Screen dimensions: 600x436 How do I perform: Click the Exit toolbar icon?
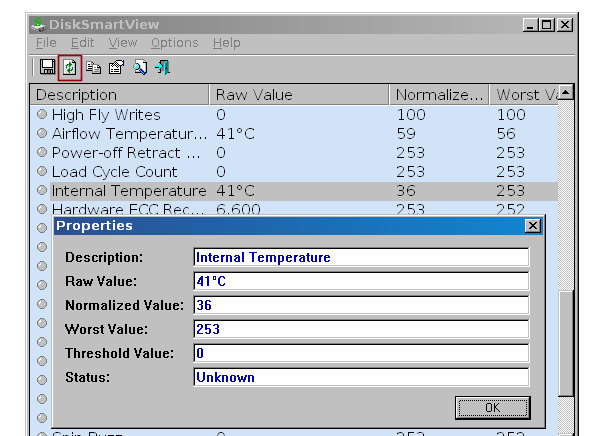(x=163, y=67)
